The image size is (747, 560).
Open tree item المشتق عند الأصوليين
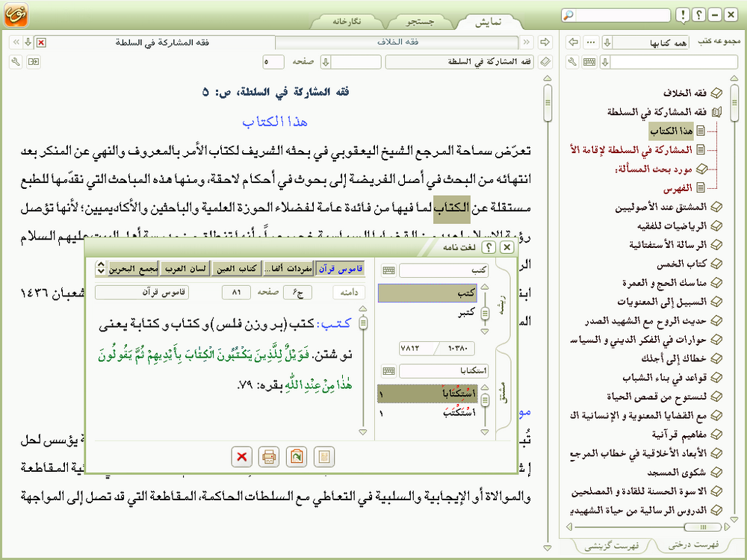point(661,207)
